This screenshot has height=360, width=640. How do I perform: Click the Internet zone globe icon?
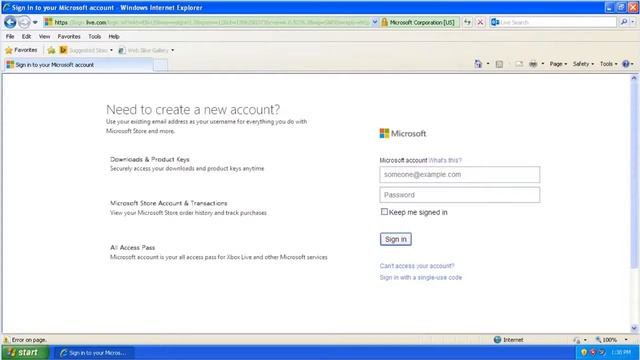[497, 340]
